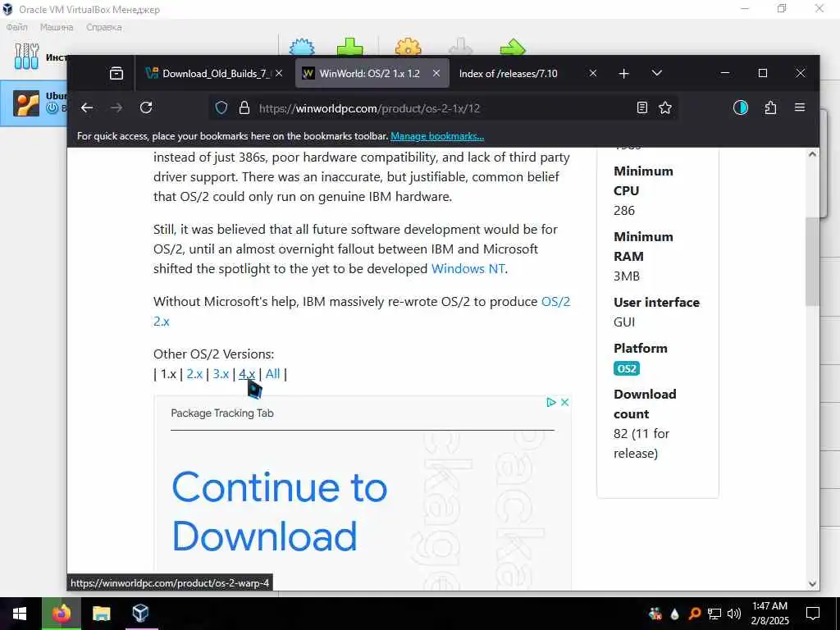Bookmark this page with the star icon
Screen dimensions: 840x630
(x=665, y=107)
